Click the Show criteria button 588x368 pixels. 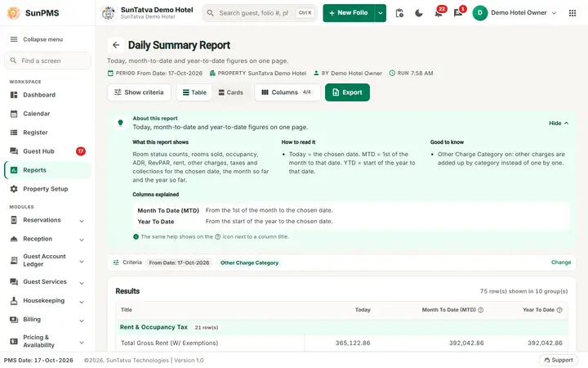point(139,92)
